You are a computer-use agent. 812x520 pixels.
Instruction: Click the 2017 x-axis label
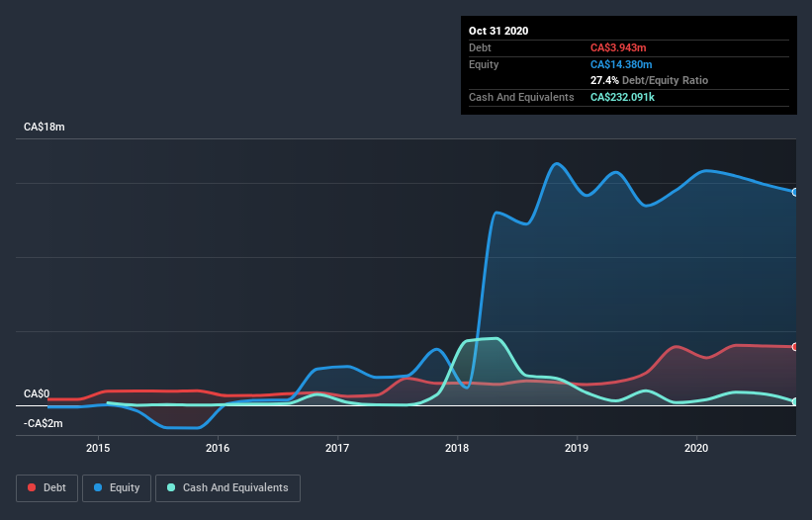click(337, 448)
